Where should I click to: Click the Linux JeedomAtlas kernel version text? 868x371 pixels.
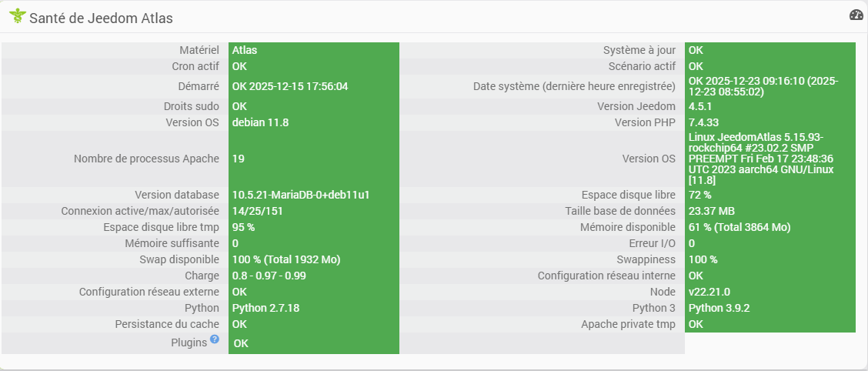pyautogui.click(x=759, y=159)
